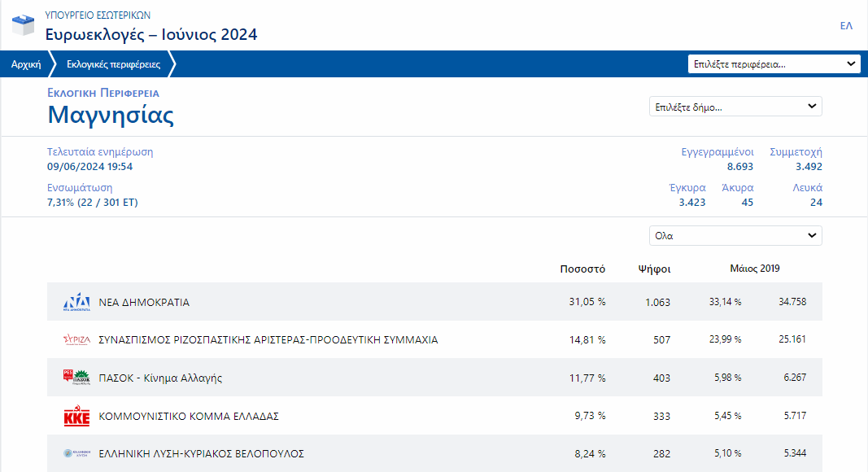Open Εκλογικές περιφέρειες breadcrumb

(113, 64)
